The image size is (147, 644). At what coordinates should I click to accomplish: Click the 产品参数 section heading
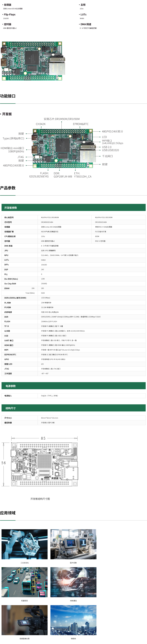[8, 188]
